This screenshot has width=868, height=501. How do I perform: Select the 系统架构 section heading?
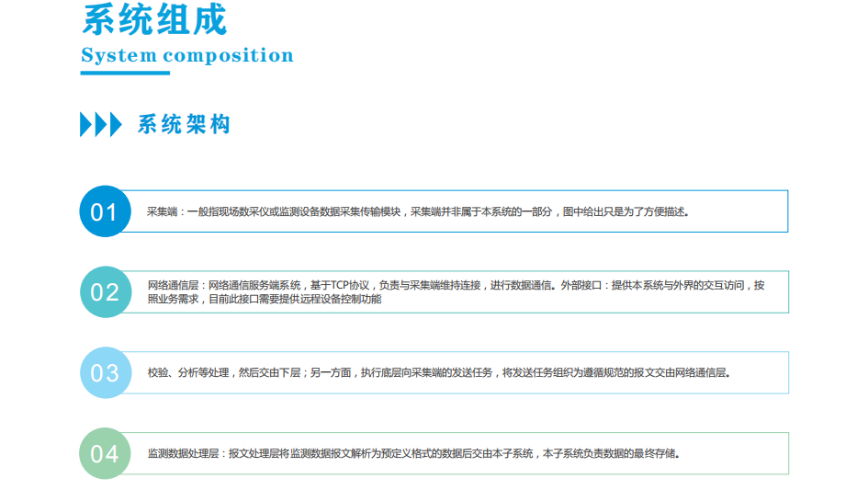tap(184, 124)
